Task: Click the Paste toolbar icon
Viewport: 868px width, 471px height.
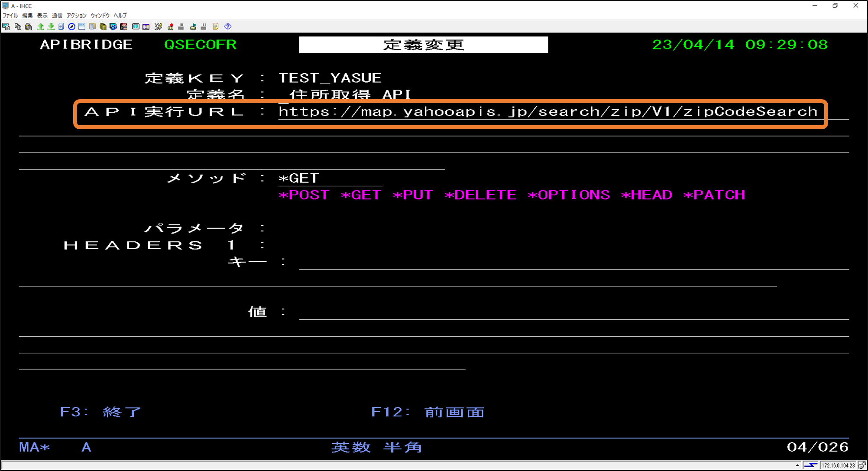Action: click(29, 26)
